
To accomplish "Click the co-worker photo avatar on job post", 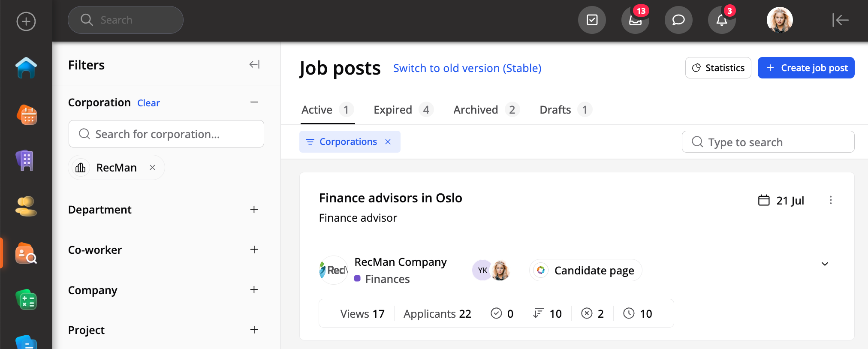I will [500, 270].
